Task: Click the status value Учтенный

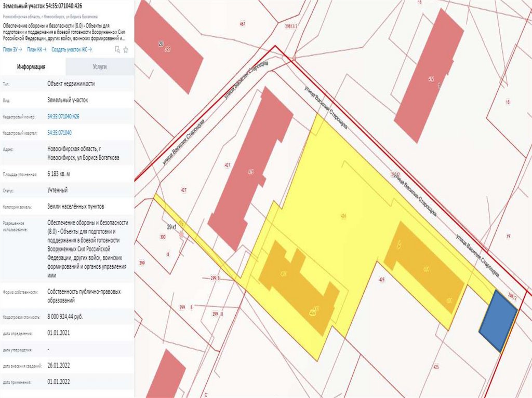Action: [x=57, y=190]
